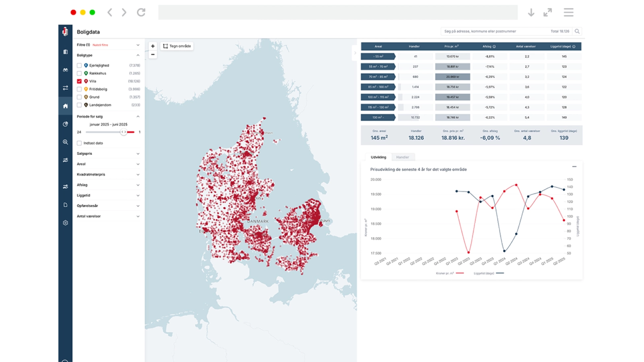Screen dimensions: 644x362
Task: Zoom in the map with plus button
Action: pos(153,46)
